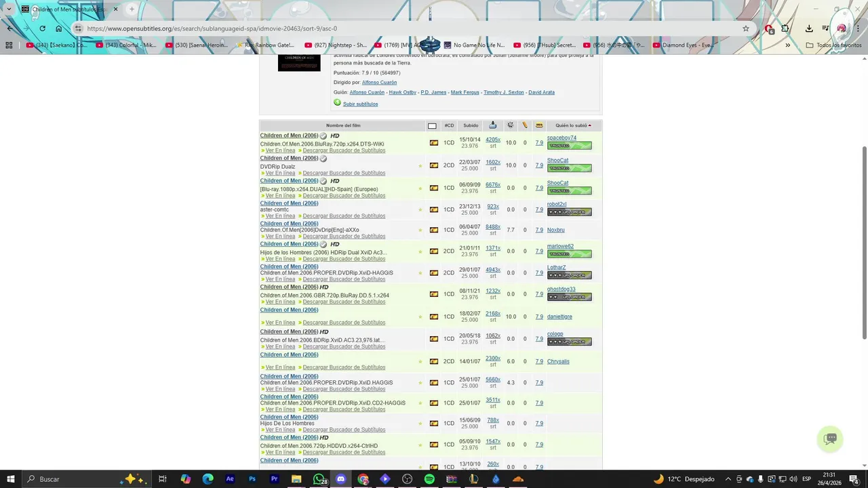This screenshot has height=488, width=868.
Task: Open the chat widget bubble on the page
Action: click(x=830, y=439)
